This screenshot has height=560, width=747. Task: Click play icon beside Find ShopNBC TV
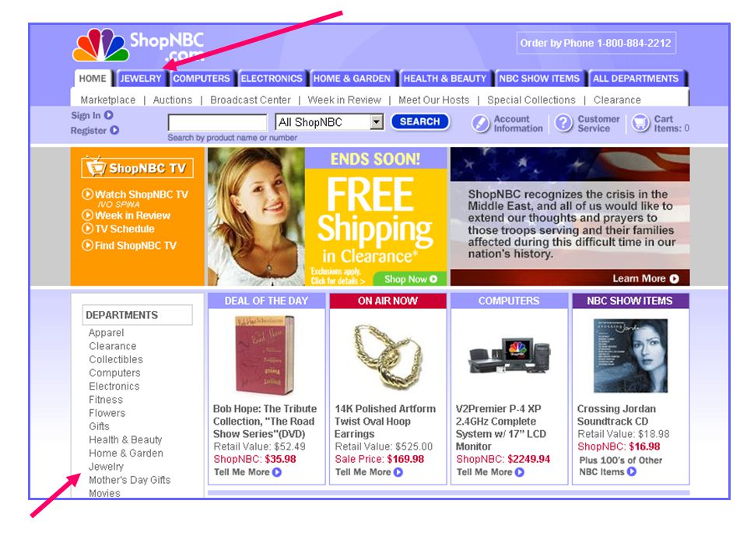87,245
